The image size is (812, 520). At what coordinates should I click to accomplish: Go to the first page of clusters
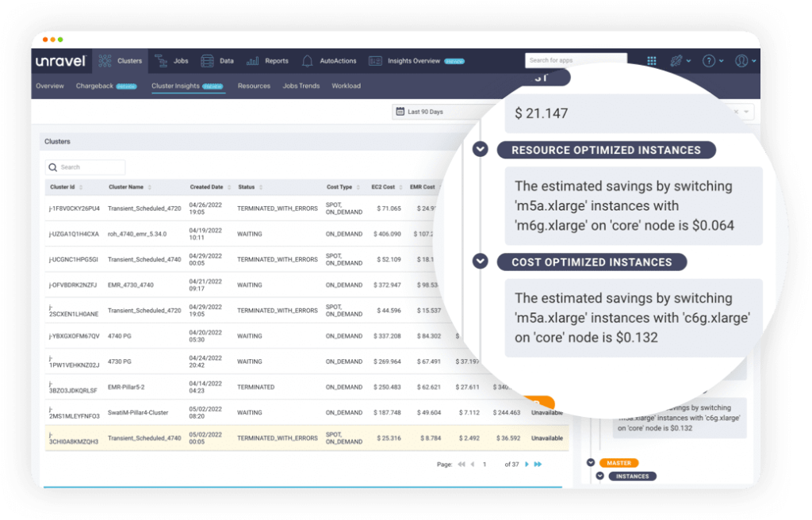click(x=461, y=464)
